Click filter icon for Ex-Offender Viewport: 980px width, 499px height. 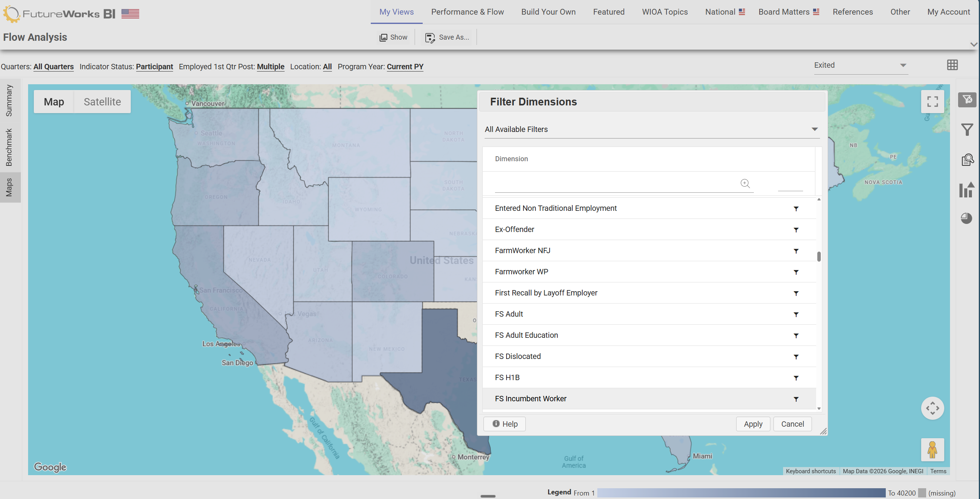tap(796, 230)
